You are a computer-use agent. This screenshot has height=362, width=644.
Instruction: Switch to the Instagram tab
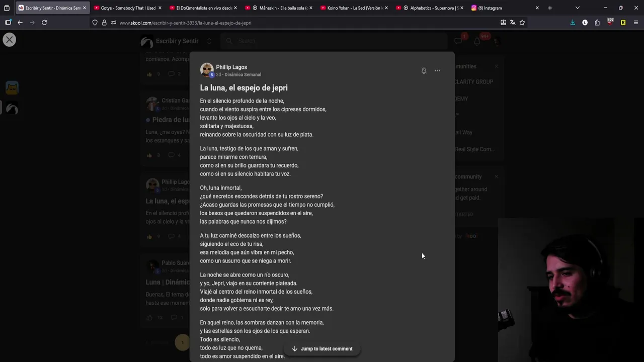[x=503, y=8]
